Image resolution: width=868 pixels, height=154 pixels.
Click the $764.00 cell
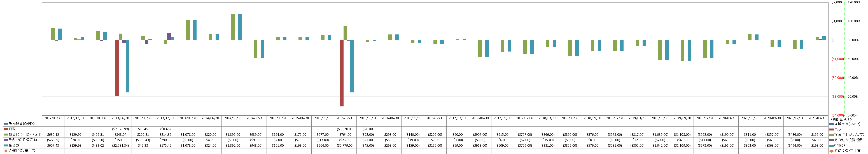coord(345,134)
